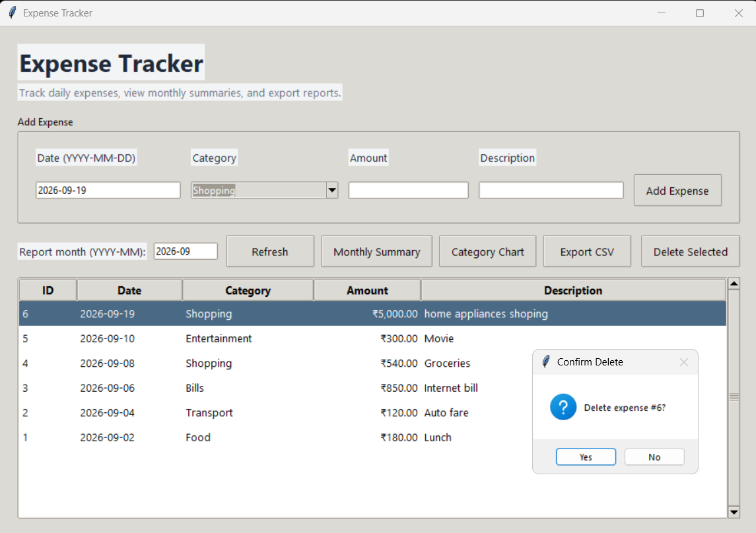The width and height of the screenshot is (756, 533).
Task: Close the Confirm Delete dialog
Action: [683, 362]
